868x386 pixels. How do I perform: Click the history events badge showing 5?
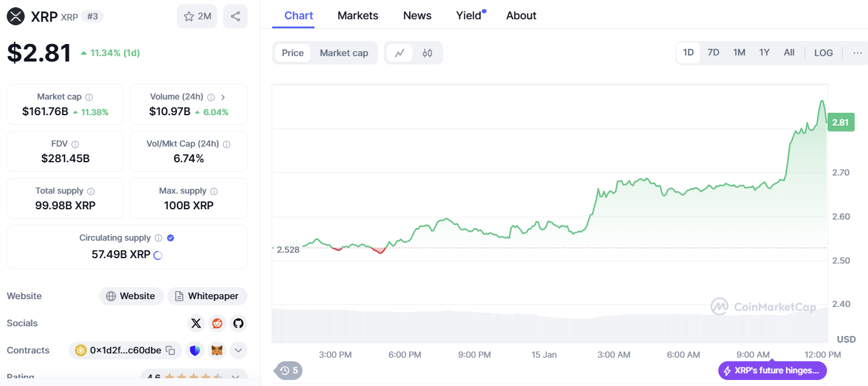(x=289, y=370)
